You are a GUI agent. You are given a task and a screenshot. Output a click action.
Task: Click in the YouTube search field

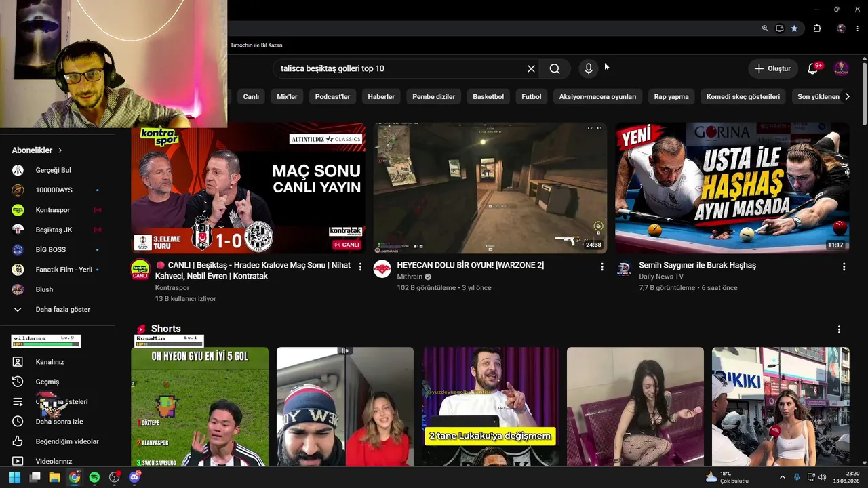400,68
